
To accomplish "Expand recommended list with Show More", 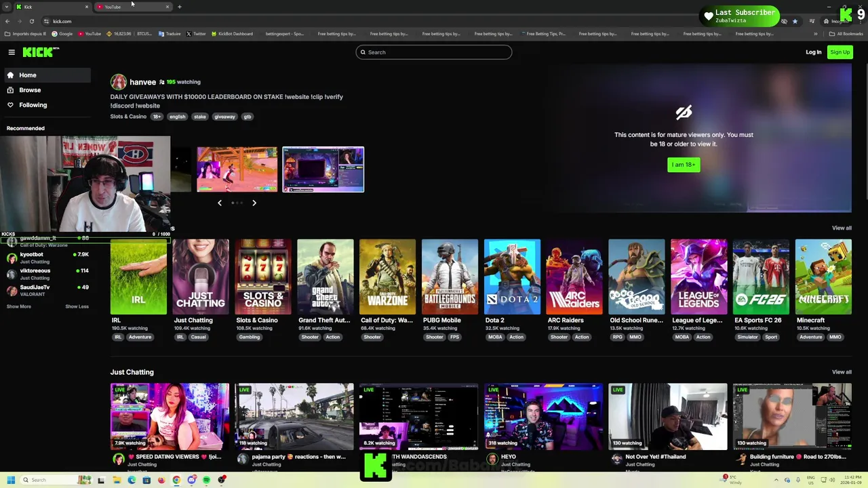I will 19,306.
